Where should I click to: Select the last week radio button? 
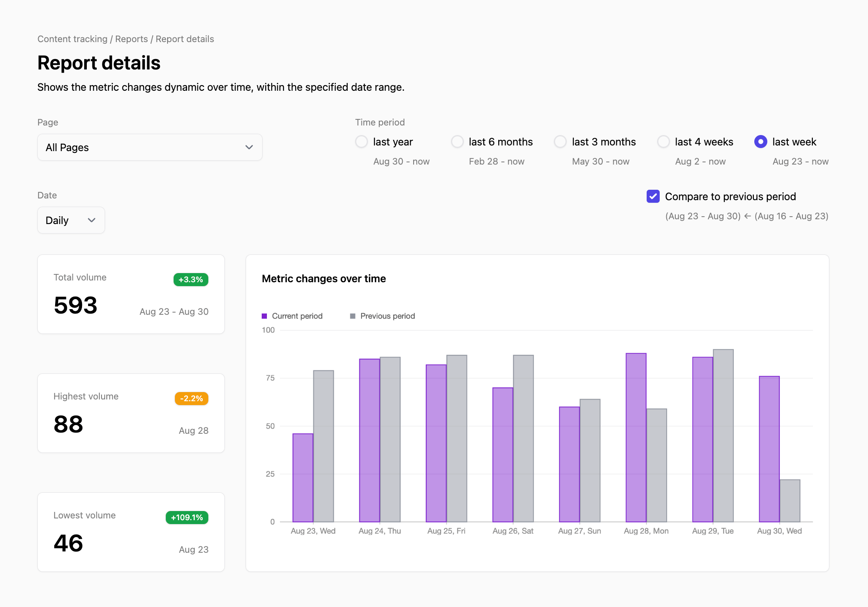(x=761, y=142)
